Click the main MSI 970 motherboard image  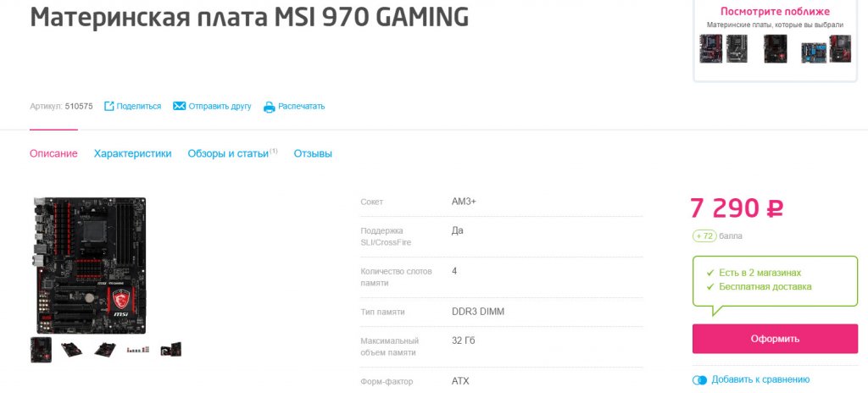click(x=90, y=264)
